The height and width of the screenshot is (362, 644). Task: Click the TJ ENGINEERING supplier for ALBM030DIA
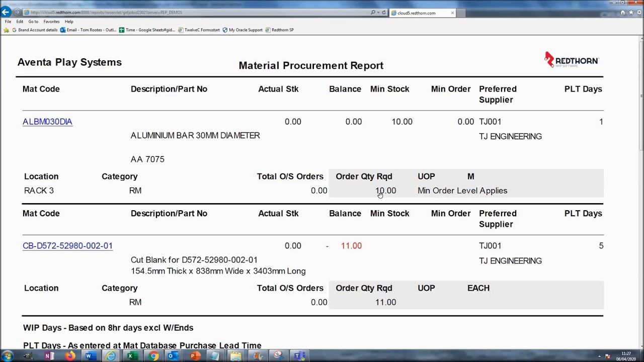click(510, 137)
